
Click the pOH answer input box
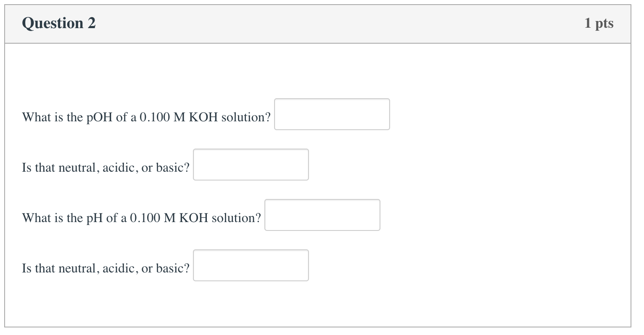[332, 114]
